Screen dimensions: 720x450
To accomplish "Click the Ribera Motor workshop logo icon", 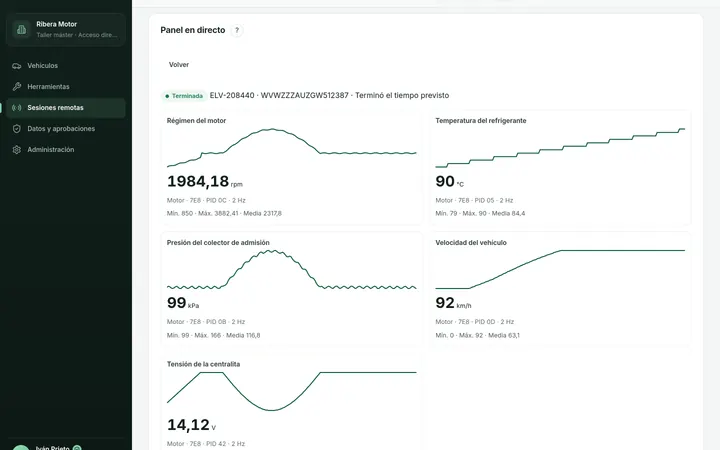I will 22,29.
